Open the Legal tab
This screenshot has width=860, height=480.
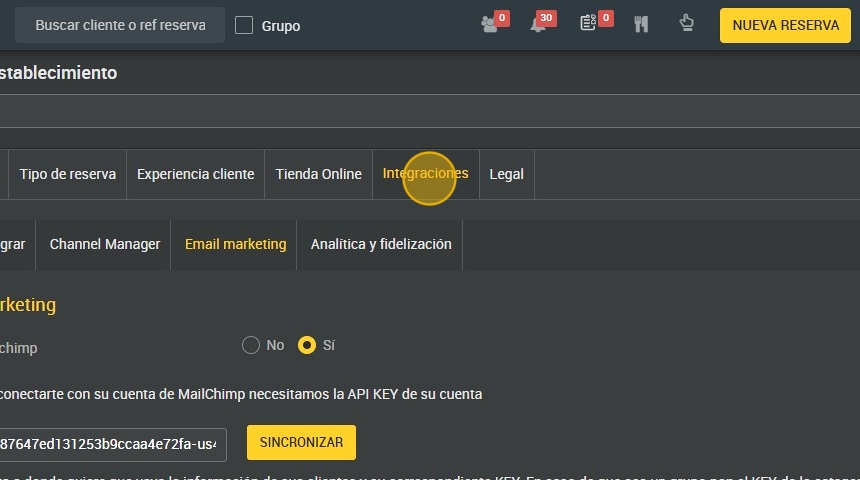click(506, 174)
